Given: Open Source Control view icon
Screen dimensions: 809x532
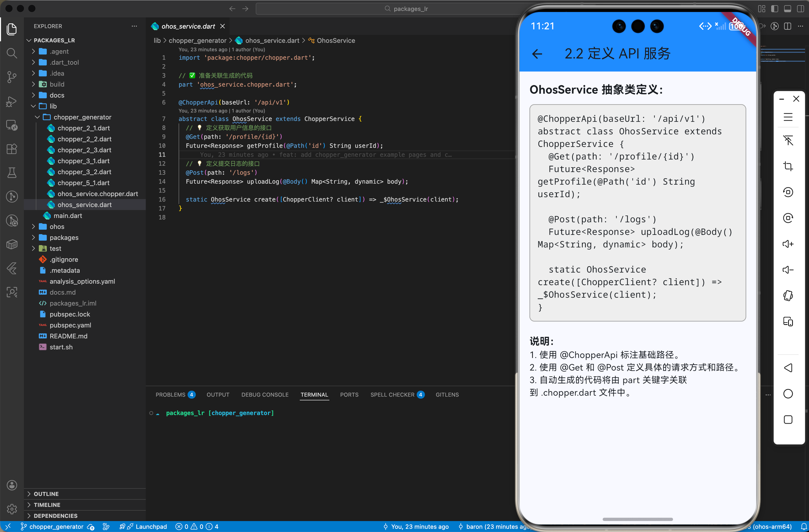Looking at the screenshot, I should [12, 77].
